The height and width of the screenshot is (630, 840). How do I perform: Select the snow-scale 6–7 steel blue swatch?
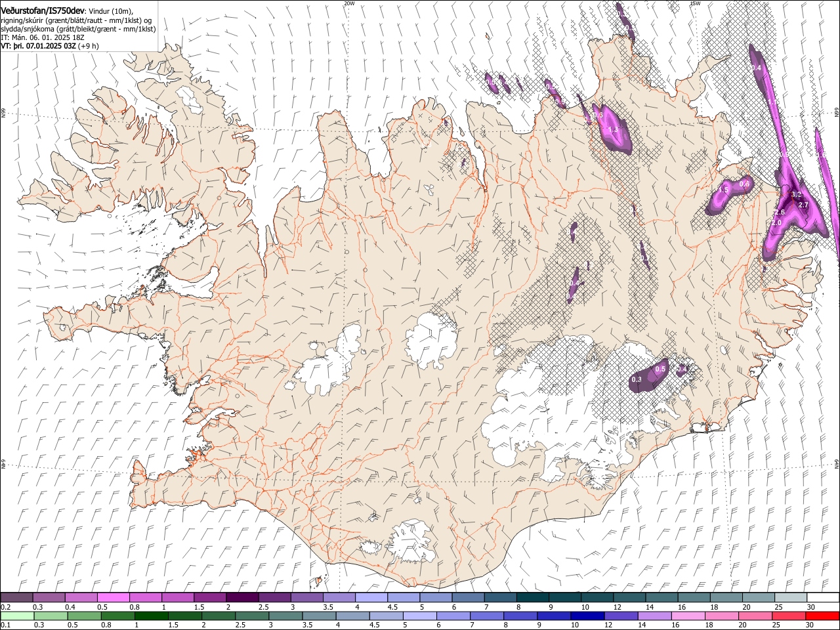pos(468,598)
